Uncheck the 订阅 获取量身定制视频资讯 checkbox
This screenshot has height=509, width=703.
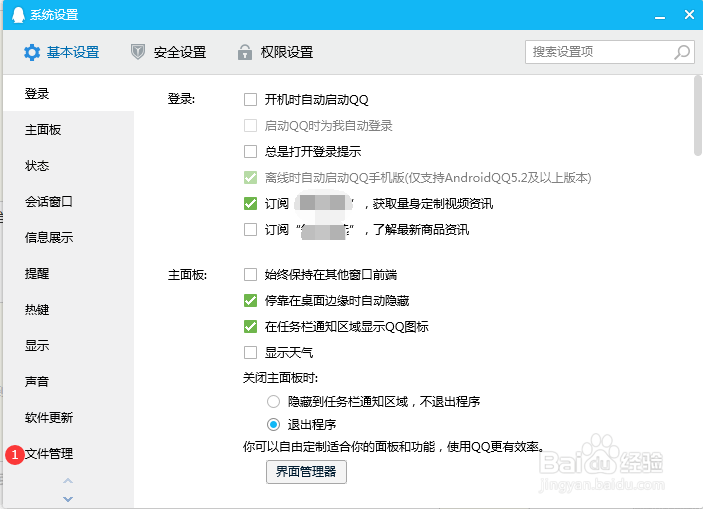click(x=250, y=204)
